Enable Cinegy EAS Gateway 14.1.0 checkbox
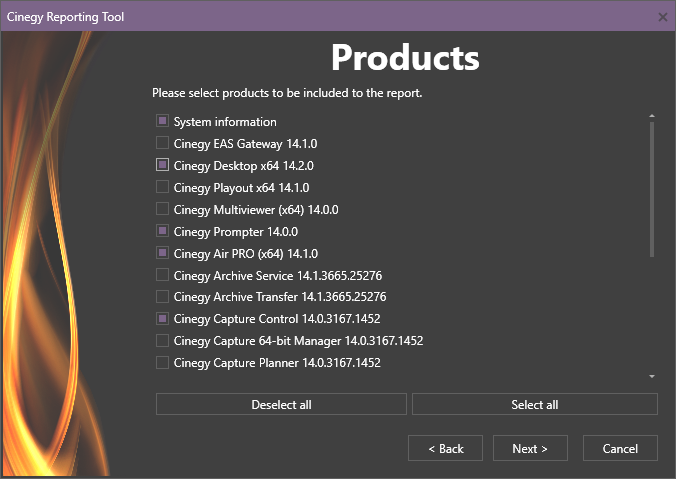Screen dimensions: 676x479 [162, 143]
